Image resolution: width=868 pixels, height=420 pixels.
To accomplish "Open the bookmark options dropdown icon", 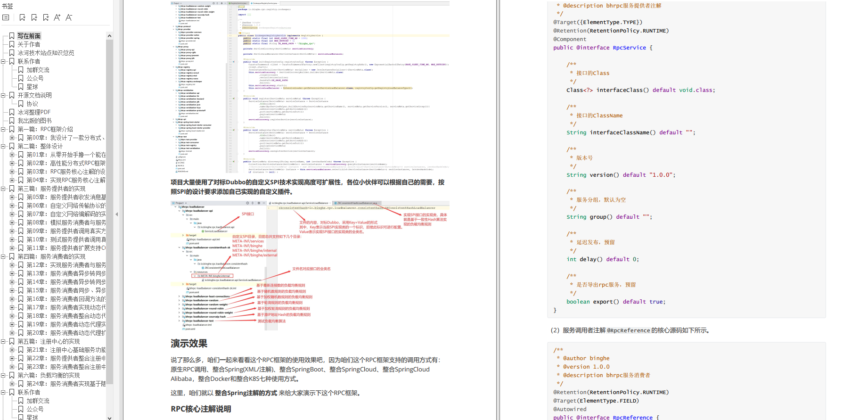I will coord(46,17).
